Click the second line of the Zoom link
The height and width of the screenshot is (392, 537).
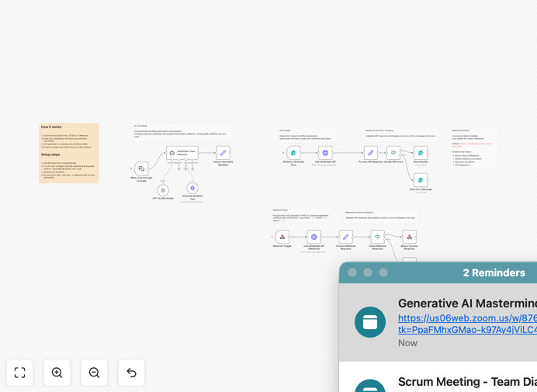click(x=467, y=330)
